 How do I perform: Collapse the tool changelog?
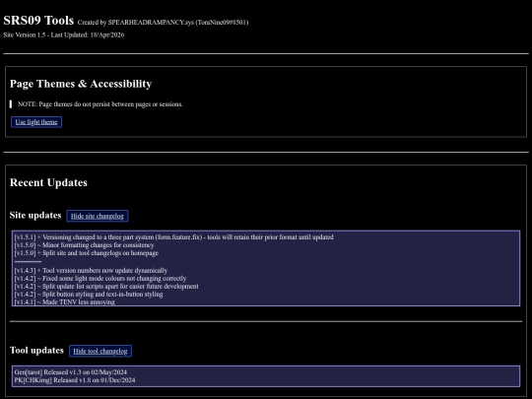(100, 351)
